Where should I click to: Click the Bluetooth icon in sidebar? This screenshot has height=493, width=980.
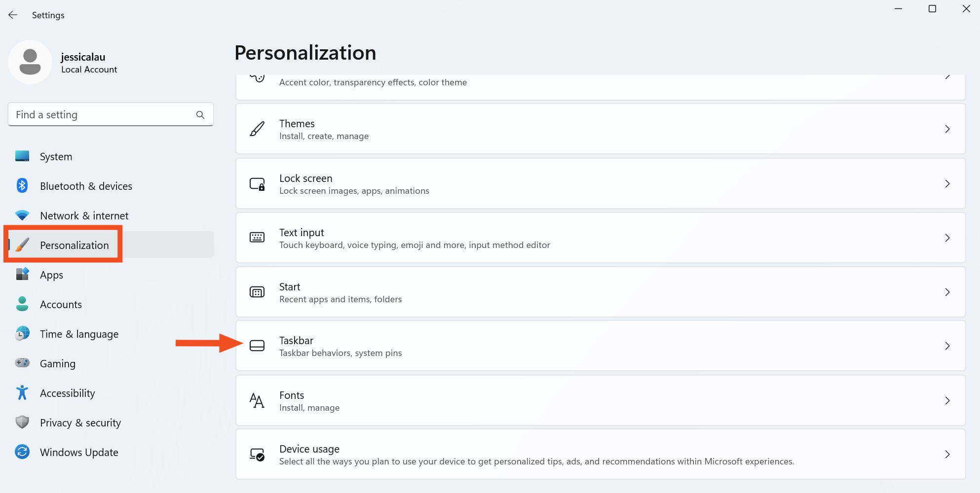tap(22, 186)
